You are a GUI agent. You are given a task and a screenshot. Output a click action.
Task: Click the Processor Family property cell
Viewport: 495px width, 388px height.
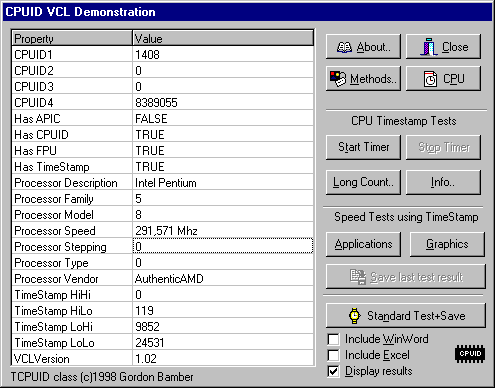click(x=72, y=198)
